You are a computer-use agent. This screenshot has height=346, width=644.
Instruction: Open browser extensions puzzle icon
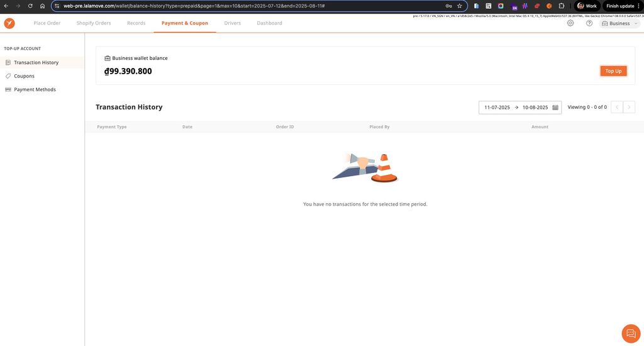(x=562, y=6)
